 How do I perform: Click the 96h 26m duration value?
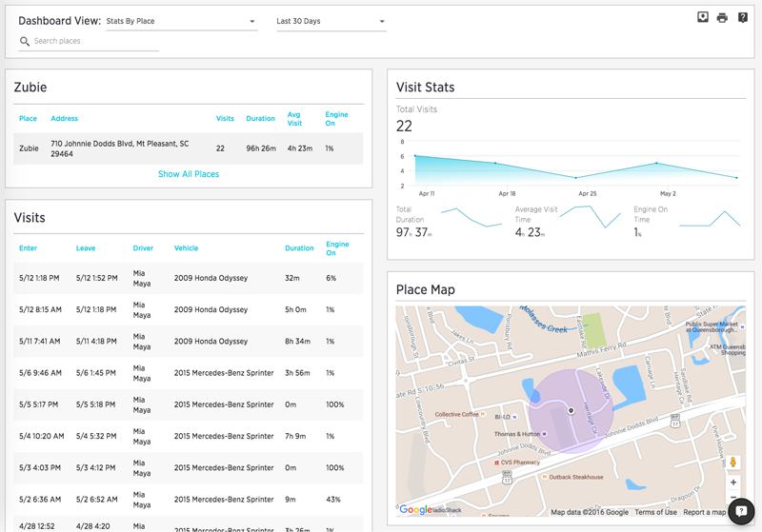pos(261,148)
